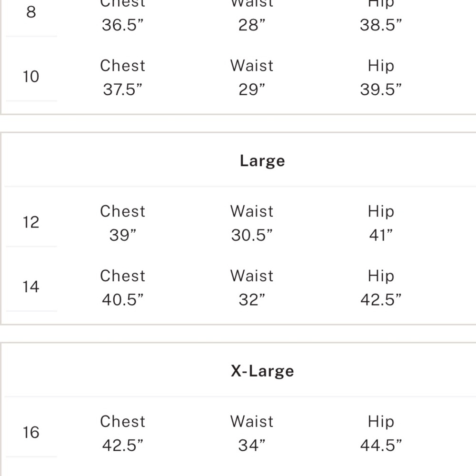Click size 10 row label

click(x=31, y=77)
